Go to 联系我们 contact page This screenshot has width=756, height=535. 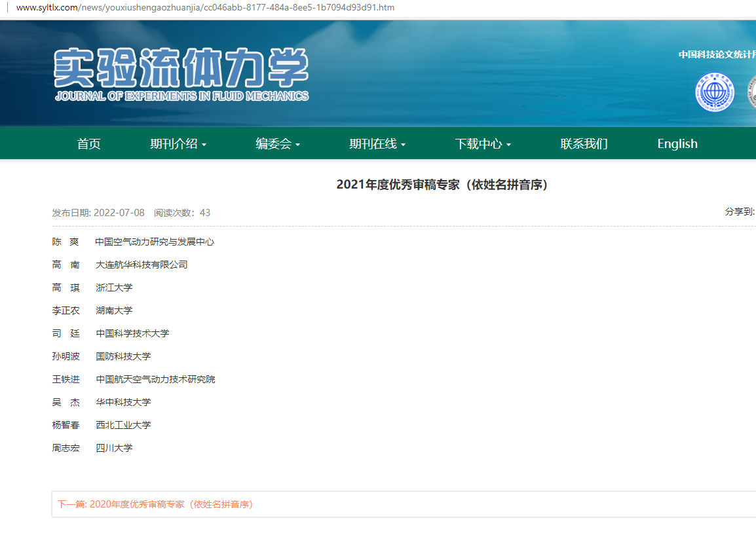[x=584, y=143]
